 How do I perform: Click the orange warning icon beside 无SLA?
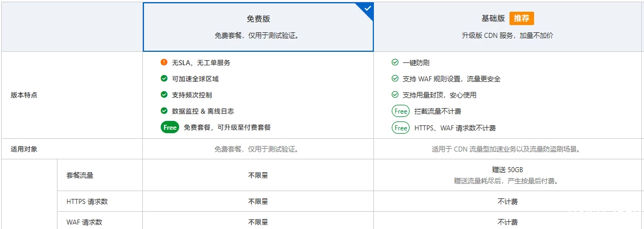[164, 62]
